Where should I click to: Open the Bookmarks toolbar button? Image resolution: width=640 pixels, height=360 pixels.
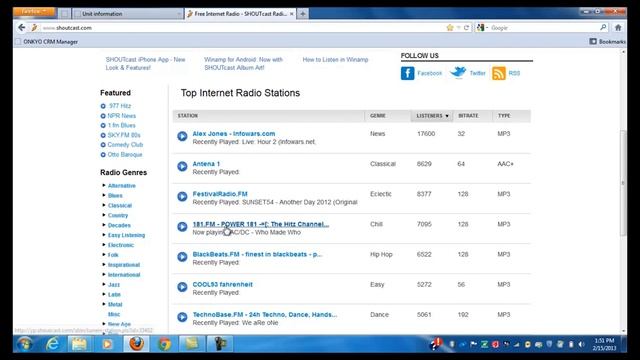pos(607,42)
